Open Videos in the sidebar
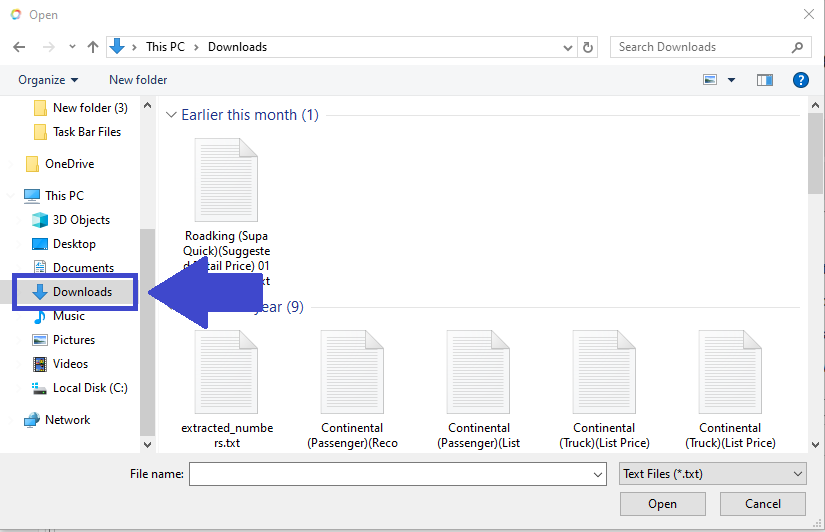The height and width of the screenshot is (532, 825). pyautogui.click(x=60, y=364)
